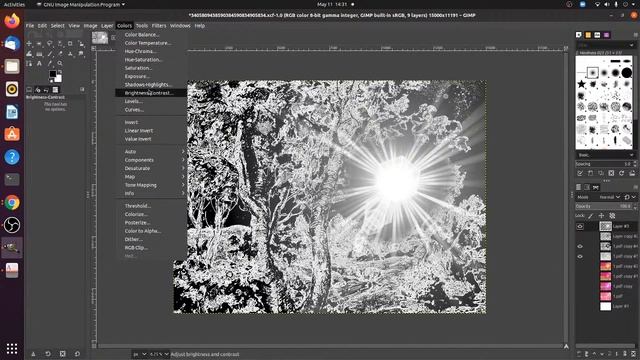Select the Text tool
This screenshot has height=360, width=640.
click(39, 64)
